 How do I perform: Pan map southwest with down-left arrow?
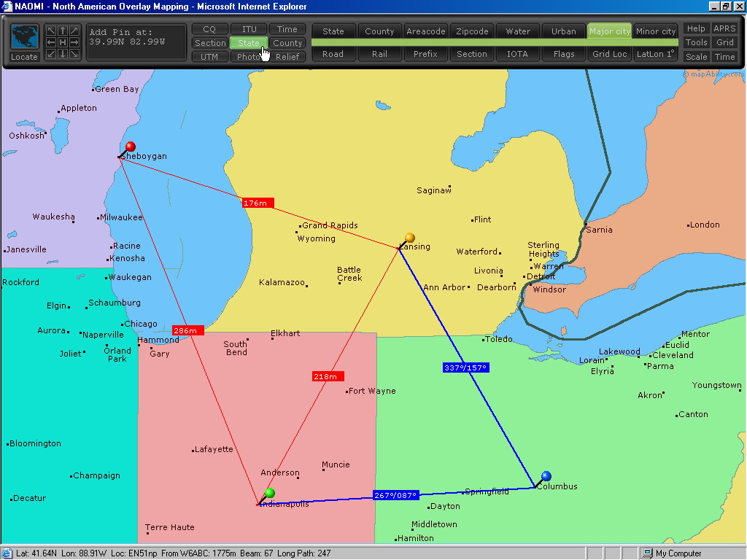pos(52,54)
